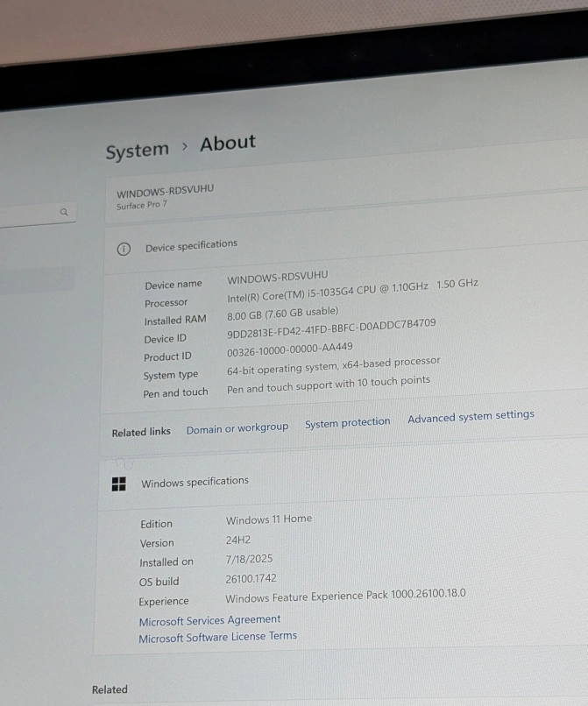Select the Intel Core i5-1035G4 processor text
Screen dimensions: 588x706
point(353,291)
